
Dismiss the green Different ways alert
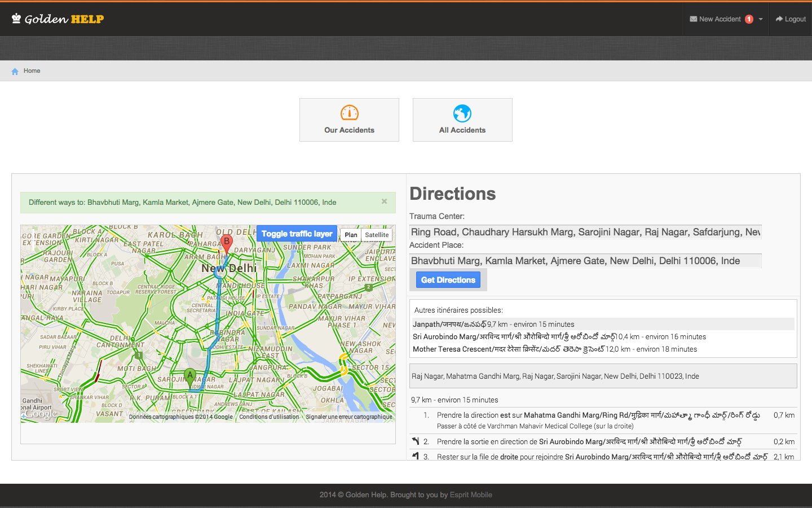tap(384, 202)
